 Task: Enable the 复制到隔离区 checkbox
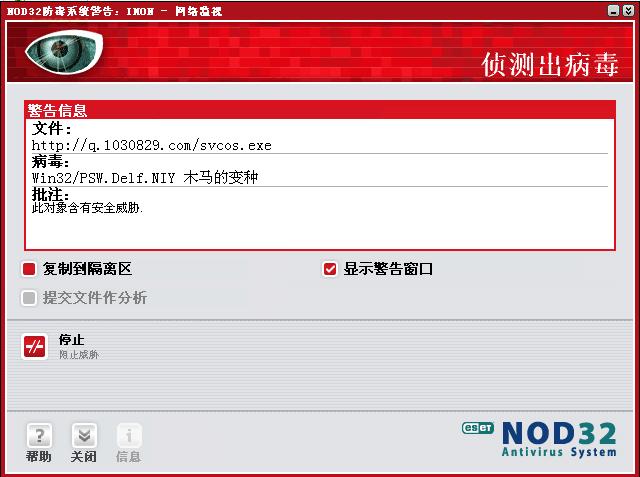[29, 269]
